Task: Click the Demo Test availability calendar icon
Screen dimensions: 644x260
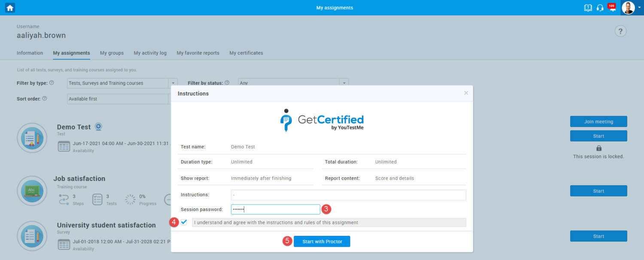Action: tap(64, 146)
